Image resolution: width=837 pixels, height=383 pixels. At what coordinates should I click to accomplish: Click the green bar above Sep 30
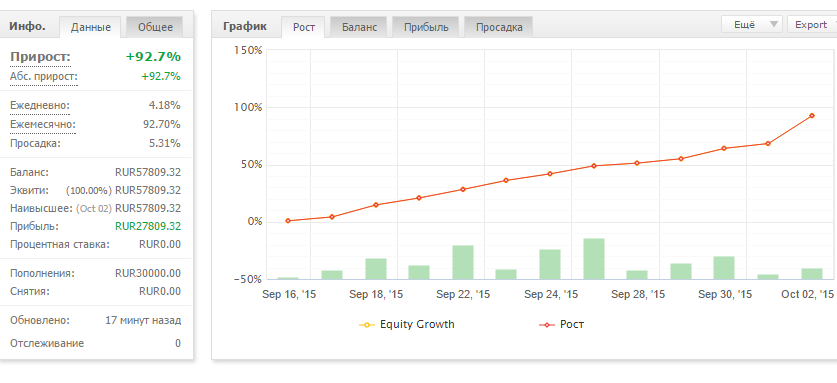[724, 268]
